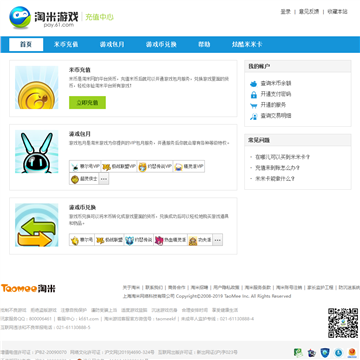Click the blue fish icon beside 查询米币余额
The height and width of the screenshot is (360, 360).
[254, 84]
